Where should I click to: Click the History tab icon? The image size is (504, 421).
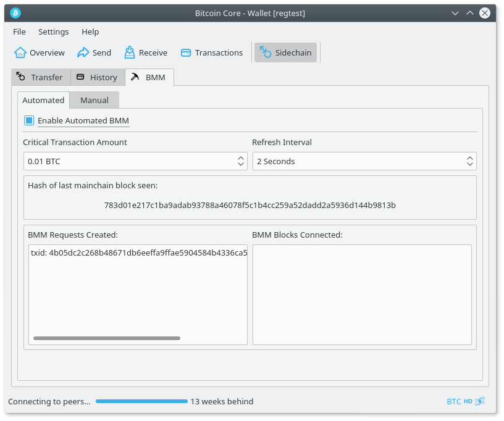tap(80, 77)
